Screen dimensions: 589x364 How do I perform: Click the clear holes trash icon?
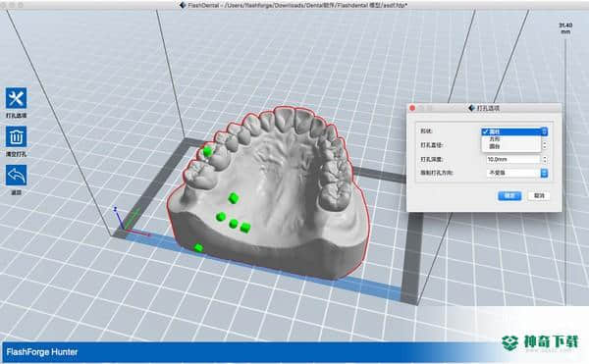[16, 136]
